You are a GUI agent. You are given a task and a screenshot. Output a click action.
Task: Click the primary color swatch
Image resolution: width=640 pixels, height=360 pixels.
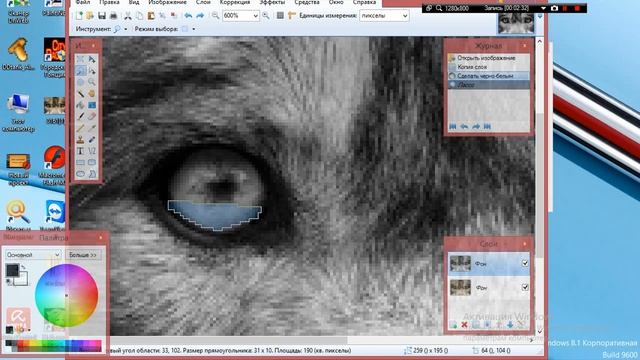pos(13,270)
